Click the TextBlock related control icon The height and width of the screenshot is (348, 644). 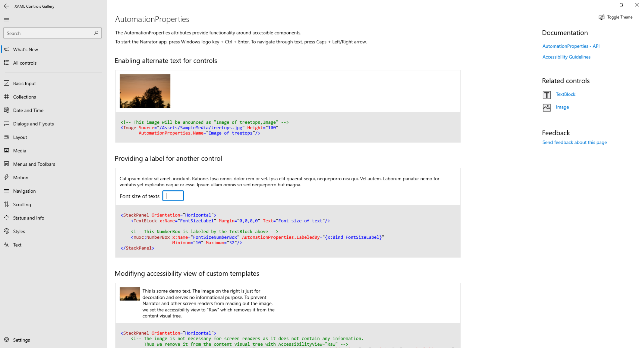pyautogui.click(x=546, y=95)
